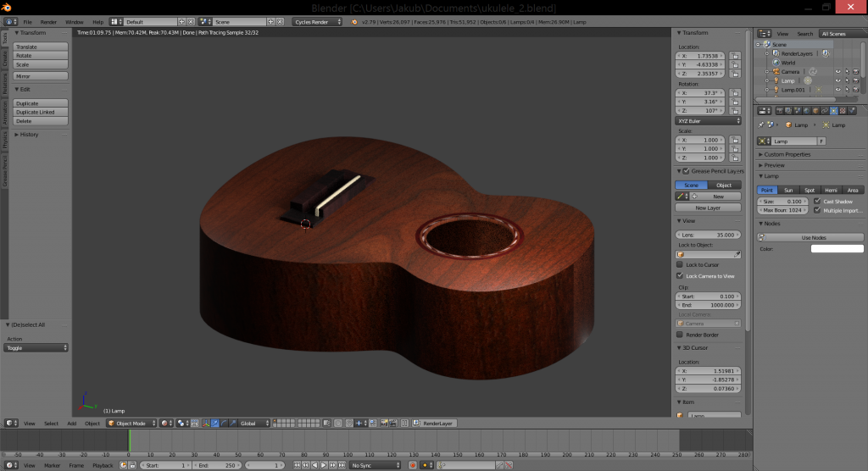Click the screen layout browse icon
868x471 pixels.
coord(114,21)
